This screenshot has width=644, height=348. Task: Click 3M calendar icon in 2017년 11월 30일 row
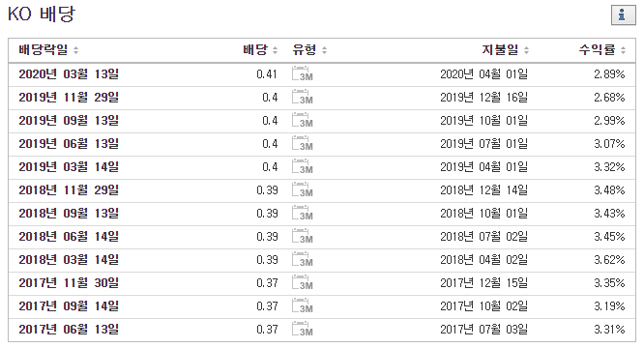tap(303, 282)
